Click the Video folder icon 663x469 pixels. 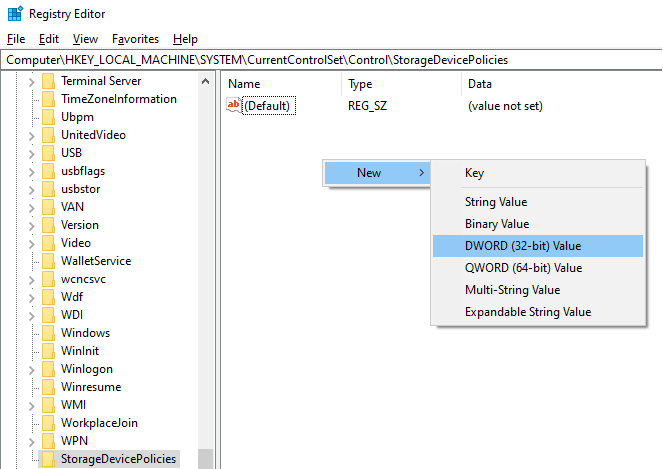click(x=48, y=243)
